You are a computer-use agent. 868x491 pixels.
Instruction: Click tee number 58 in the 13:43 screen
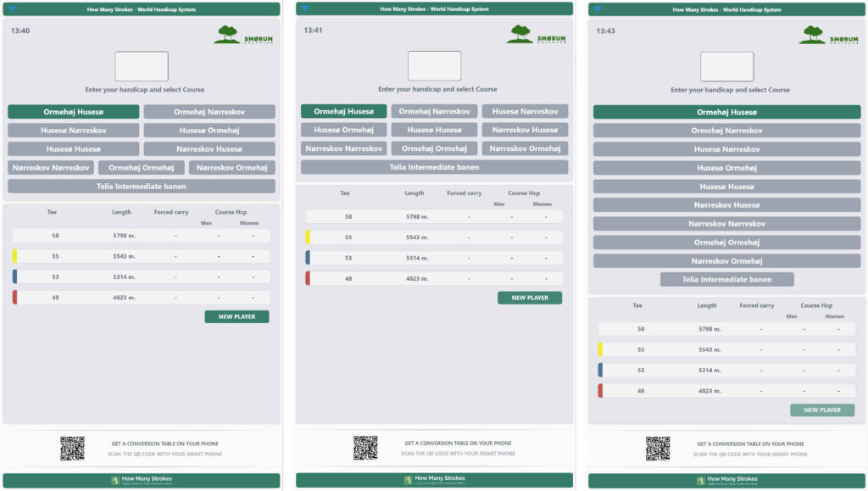coord(641,329)
